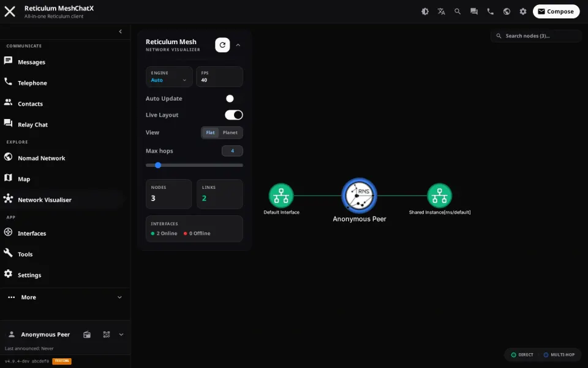The image size is (588, 368).
Task: Click Telephone handset icon in sidebar
Action: coord(8,82)
